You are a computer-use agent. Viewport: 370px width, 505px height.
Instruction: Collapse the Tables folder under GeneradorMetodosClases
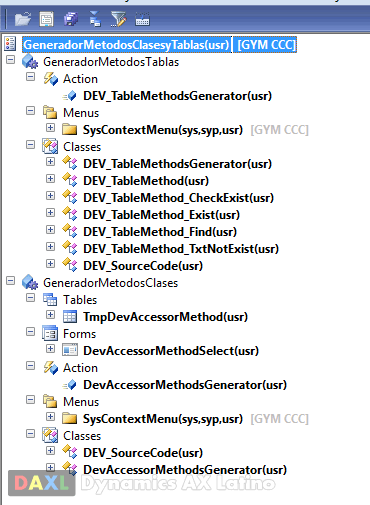(30, 297)
